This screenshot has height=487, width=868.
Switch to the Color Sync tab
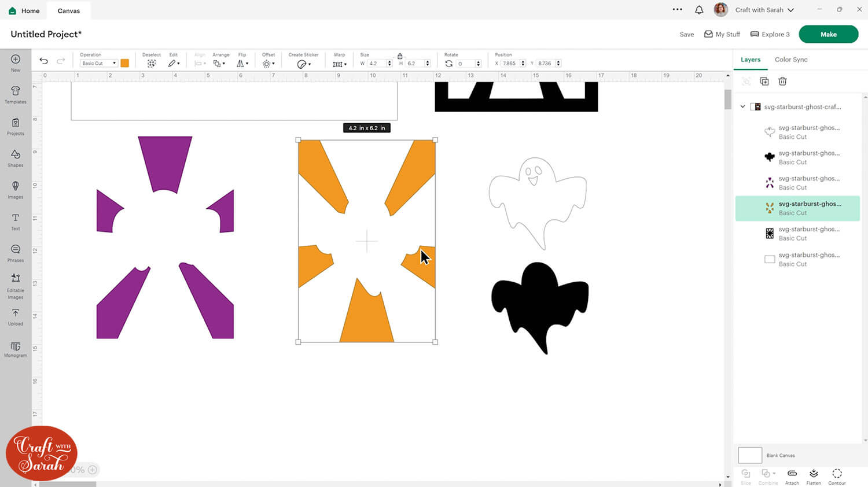[790, 59]
